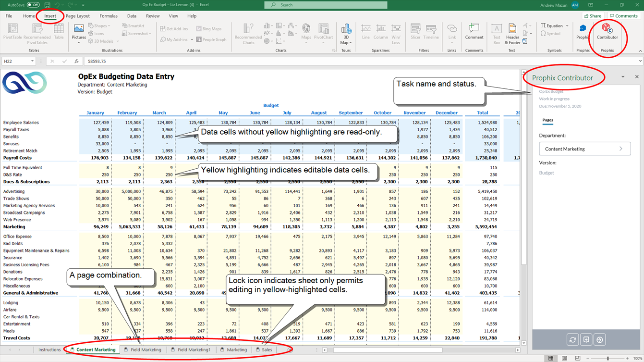
Task: Insert a Timeline filter
Action: [x=431, y=32]
